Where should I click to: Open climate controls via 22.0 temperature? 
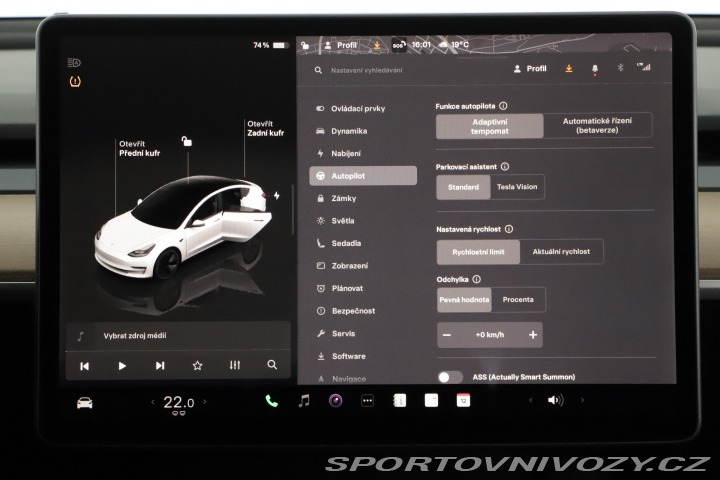[x=179, y=403]
